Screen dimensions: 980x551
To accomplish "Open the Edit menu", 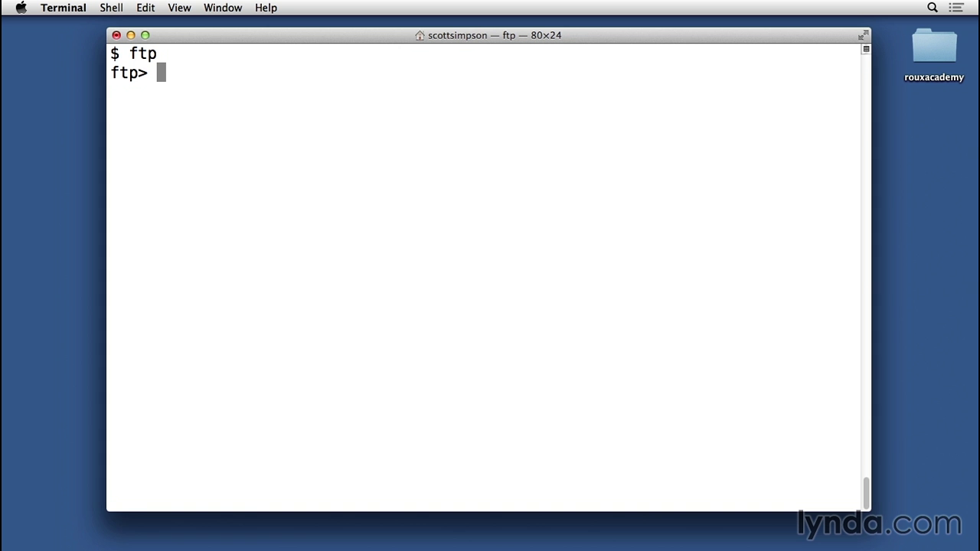I will pos(145,8).
